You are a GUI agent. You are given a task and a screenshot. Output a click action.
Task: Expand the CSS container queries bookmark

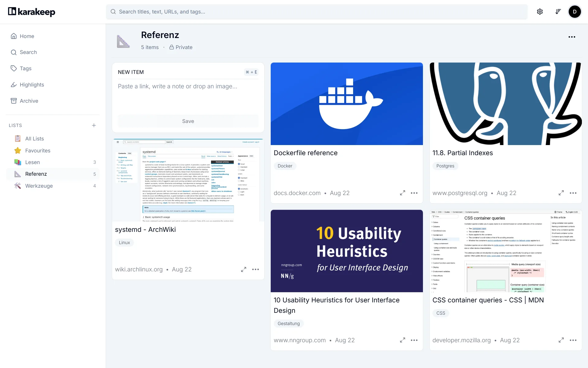click(x=561, y=340)
